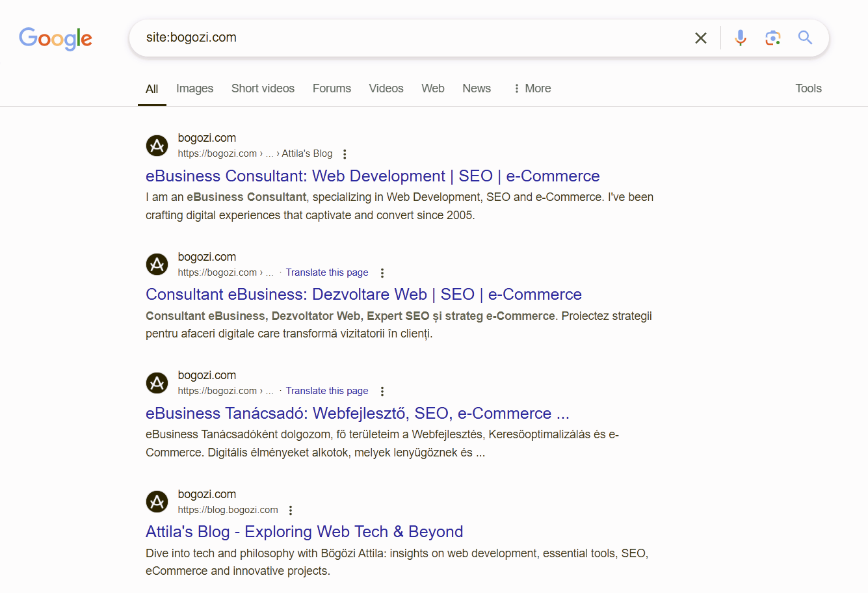Open Google Lens image search
Image resolution: width=868 pixels, height=593 pixels.
coord(772,38)
